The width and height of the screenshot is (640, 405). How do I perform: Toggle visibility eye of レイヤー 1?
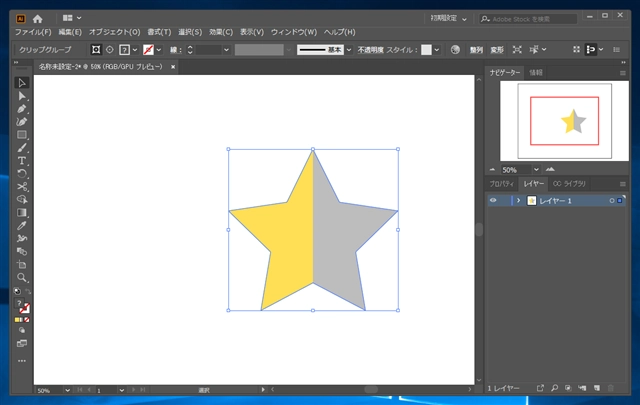coord(493,200)
